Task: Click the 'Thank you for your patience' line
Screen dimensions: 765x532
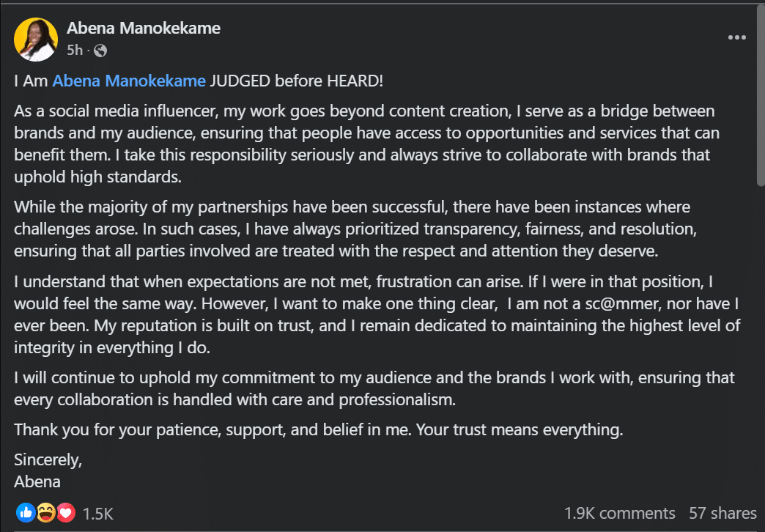Action: pos(319,429)
